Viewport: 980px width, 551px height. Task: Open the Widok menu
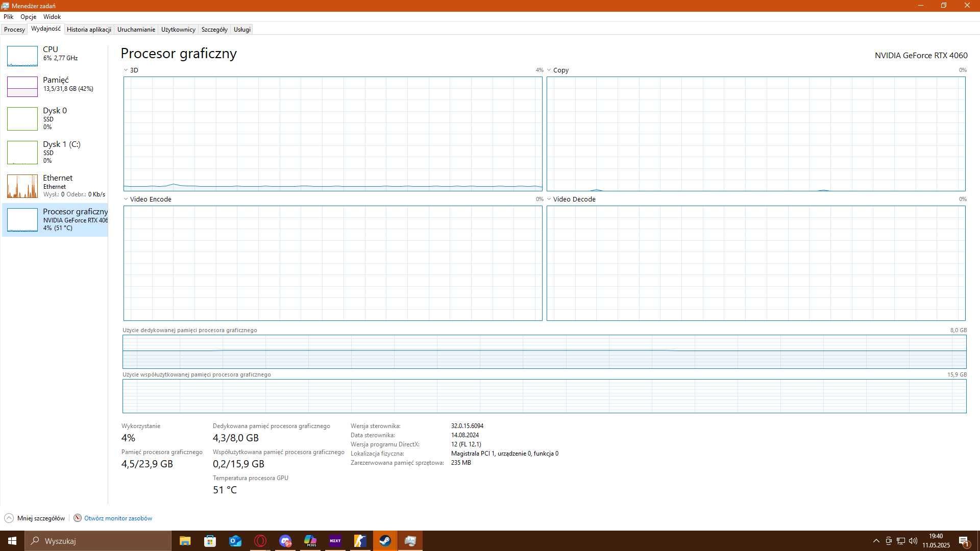click(52, 17)
